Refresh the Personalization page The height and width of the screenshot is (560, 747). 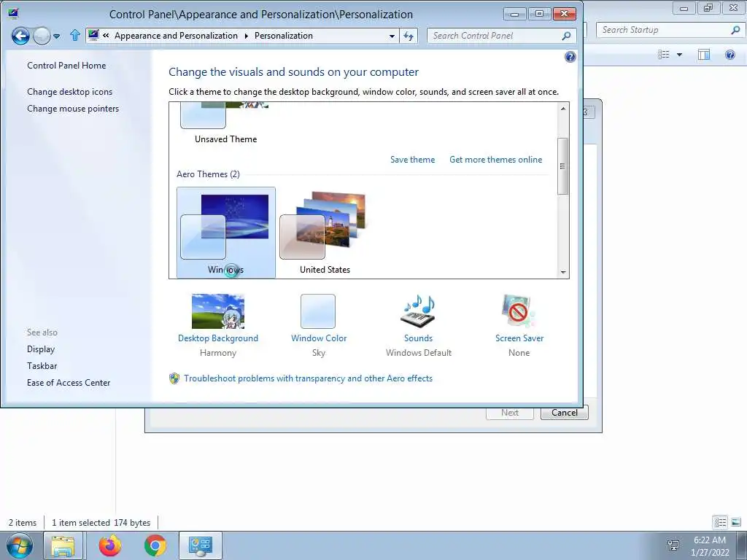point(409,36)
